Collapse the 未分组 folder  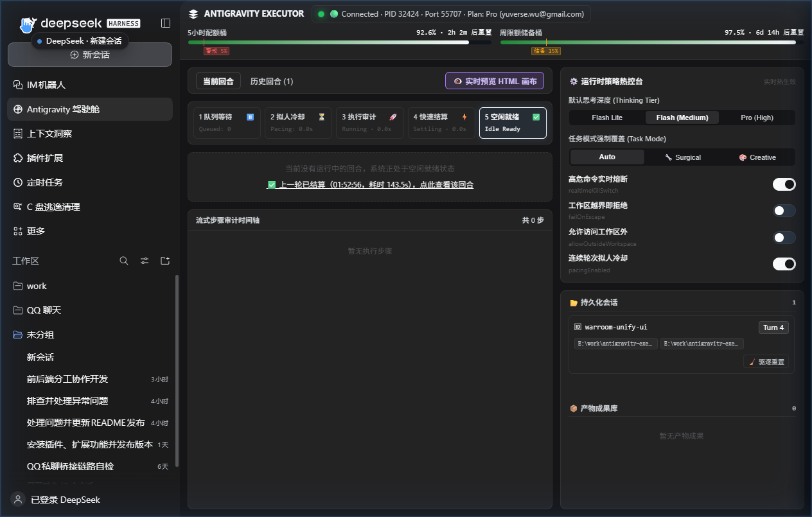click(x=90, y=335)
